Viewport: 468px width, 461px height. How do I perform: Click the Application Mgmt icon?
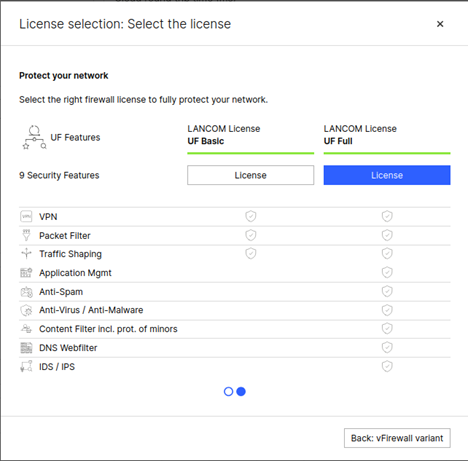[26, 273]
